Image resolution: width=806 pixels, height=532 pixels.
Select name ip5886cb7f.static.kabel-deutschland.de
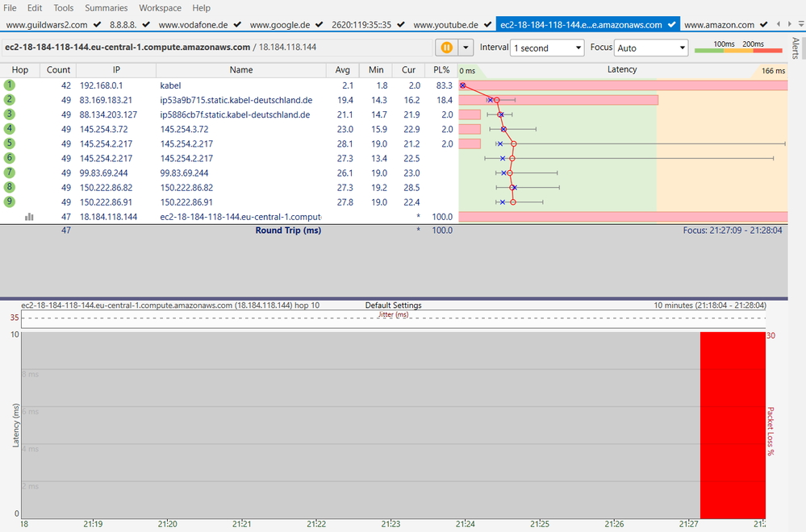[x=235, y=114]
